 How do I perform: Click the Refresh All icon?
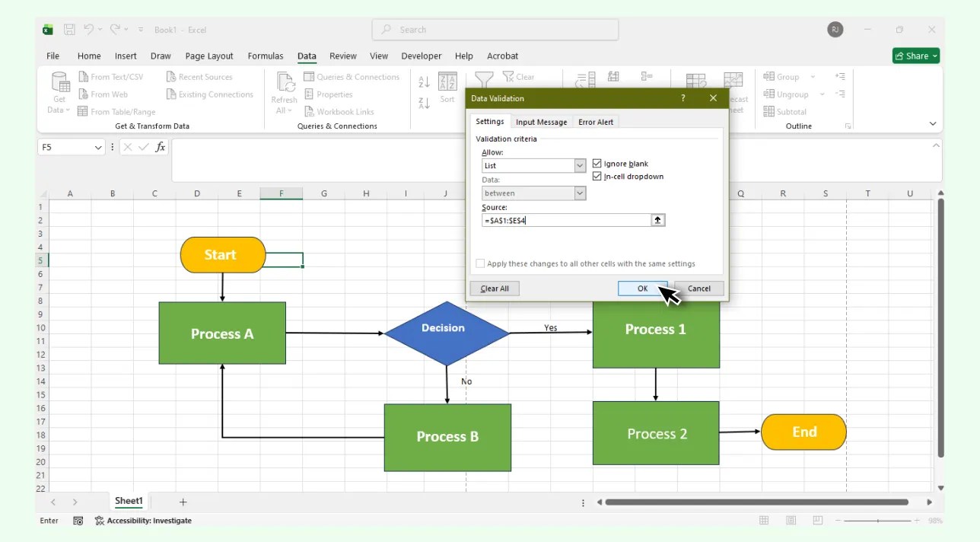[x=285, y=82]
